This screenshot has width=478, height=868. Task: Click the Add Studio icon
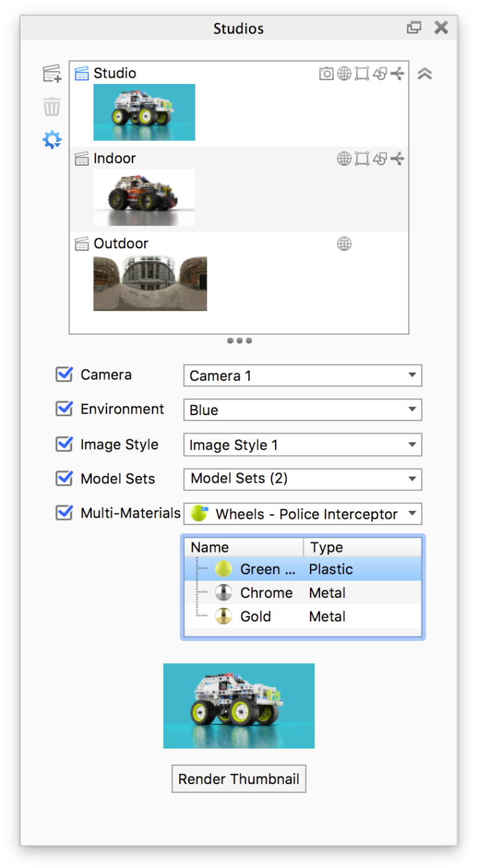point(52,73)
